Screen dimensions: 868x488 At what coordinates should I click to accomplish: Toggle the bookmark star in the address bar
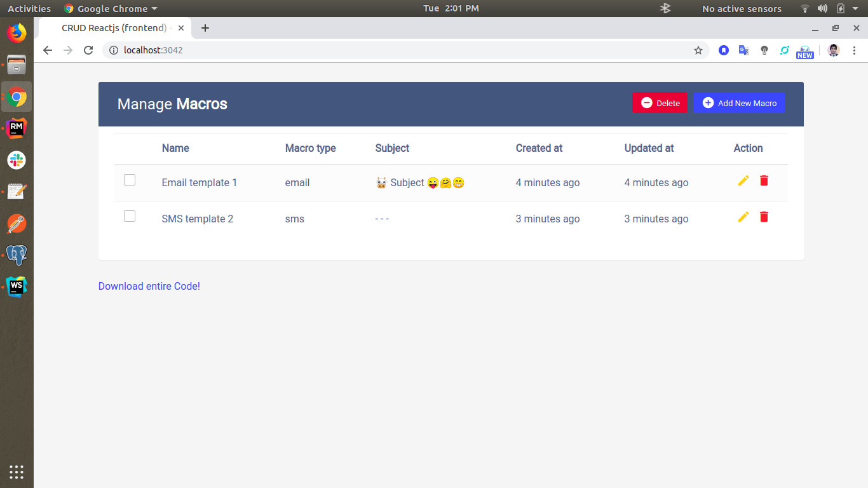click(698, 50)
